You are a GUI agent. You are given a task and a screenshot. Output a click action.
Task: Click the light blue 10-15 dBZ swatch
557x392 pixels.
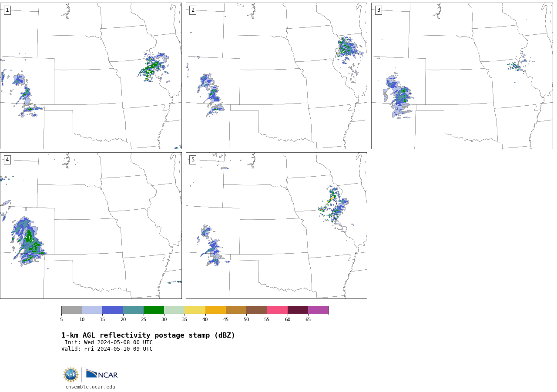coord(92,310)
